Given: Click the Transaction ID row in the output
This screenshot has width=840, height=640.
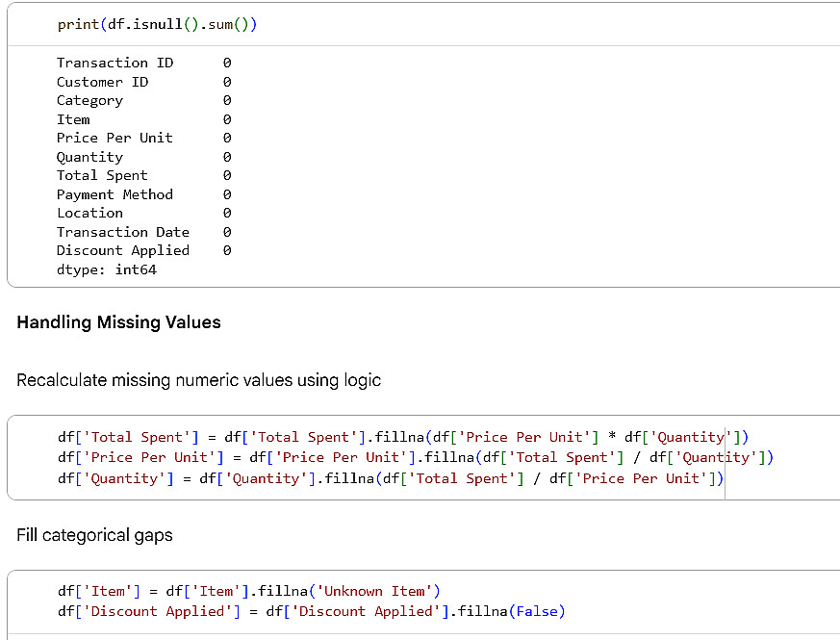Looking at the screenshot, I should 144,63.
